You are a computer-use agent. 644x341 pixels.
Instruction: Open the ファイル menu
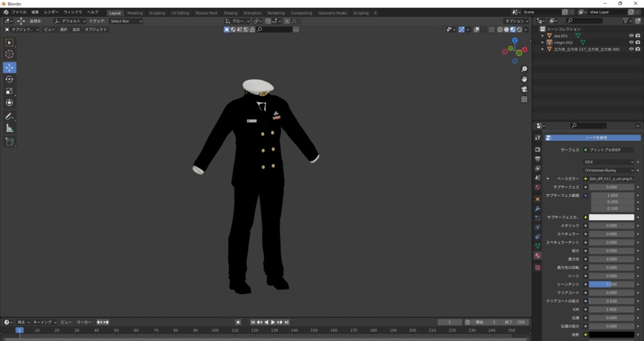point(19,13)
